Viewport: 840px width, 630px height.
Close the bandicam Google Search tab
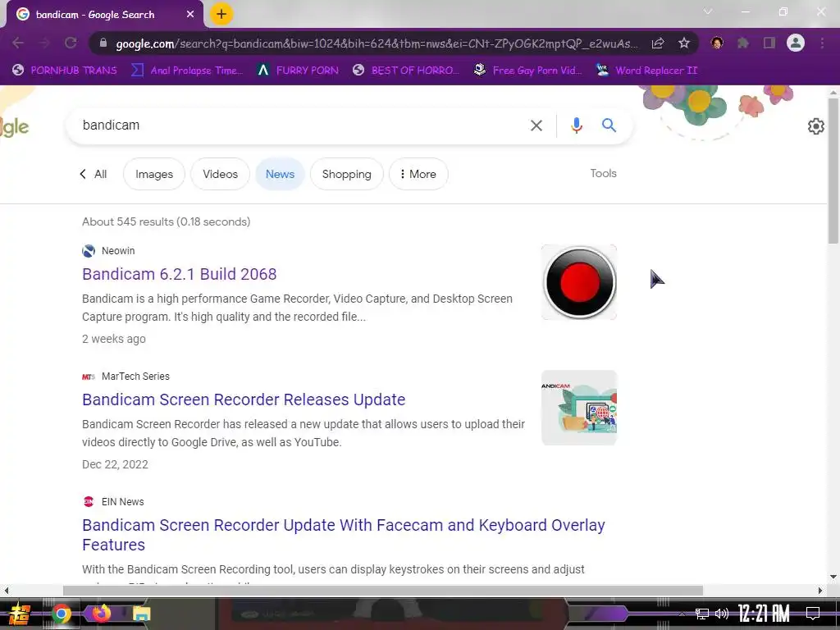coord(190,15)
